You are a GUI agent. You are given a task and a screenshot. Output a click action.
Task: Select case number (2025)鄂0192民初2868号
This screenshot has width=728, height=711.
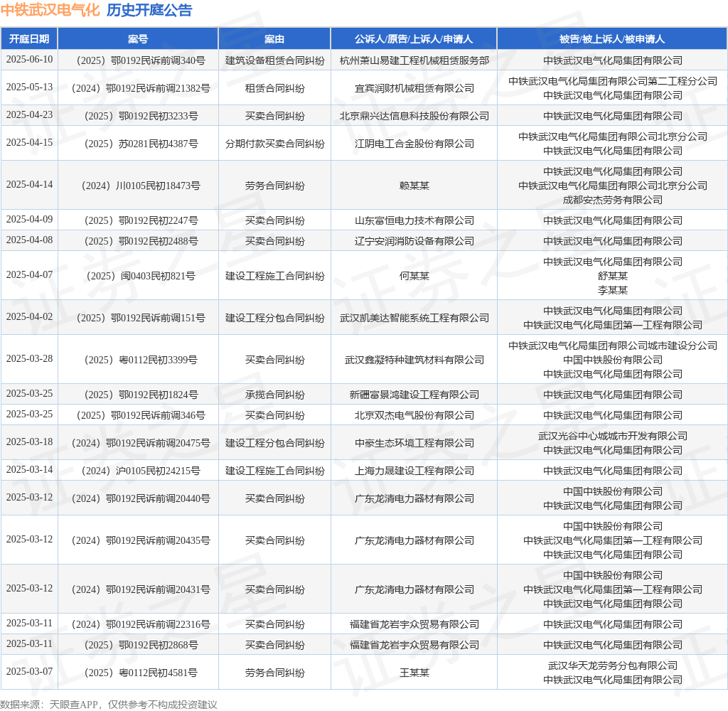[138, 645]
